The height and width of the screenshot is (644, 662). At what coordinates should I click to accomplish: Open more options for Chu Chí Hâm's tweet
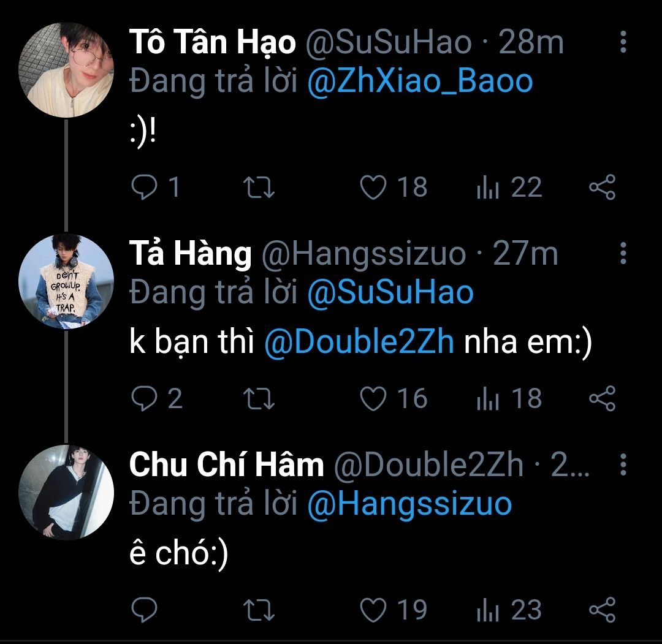(623, 465)
